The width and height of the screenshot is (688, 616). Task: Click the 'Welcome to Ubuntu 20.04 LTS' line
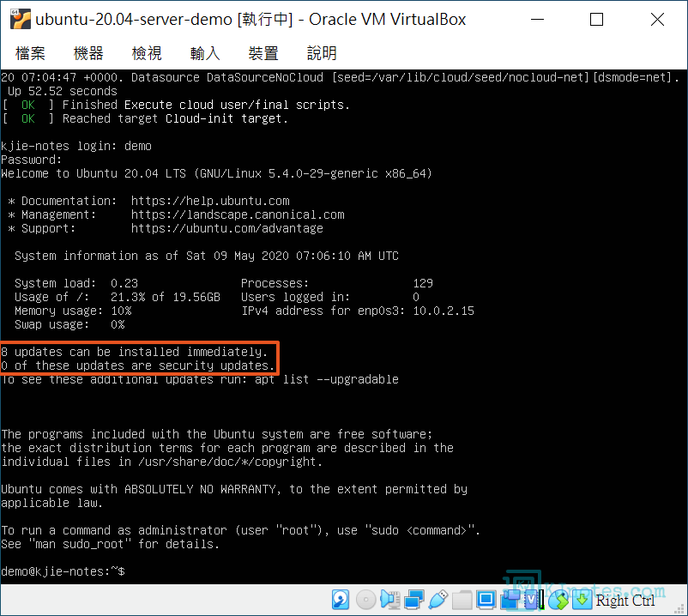[217, 173]
